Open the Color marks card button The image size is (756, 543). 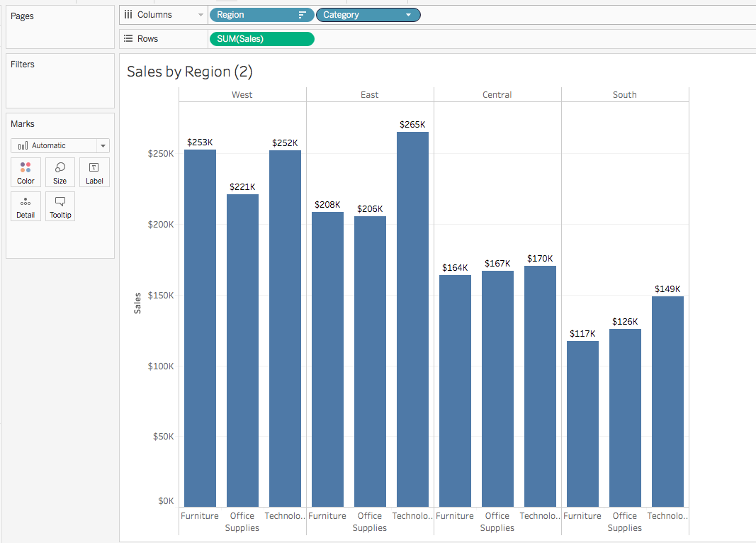tap(26, 172)
